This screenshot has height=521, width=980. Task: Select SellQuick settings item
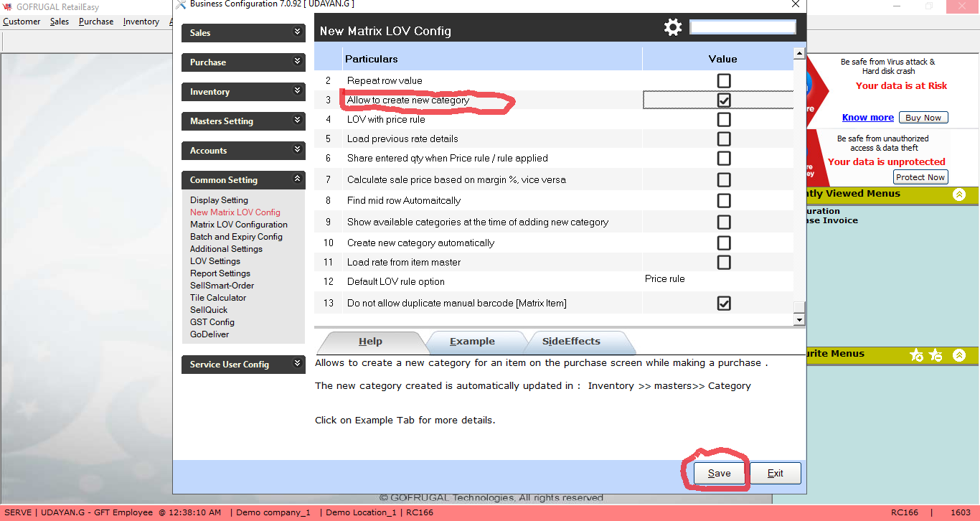pos(209,310)
